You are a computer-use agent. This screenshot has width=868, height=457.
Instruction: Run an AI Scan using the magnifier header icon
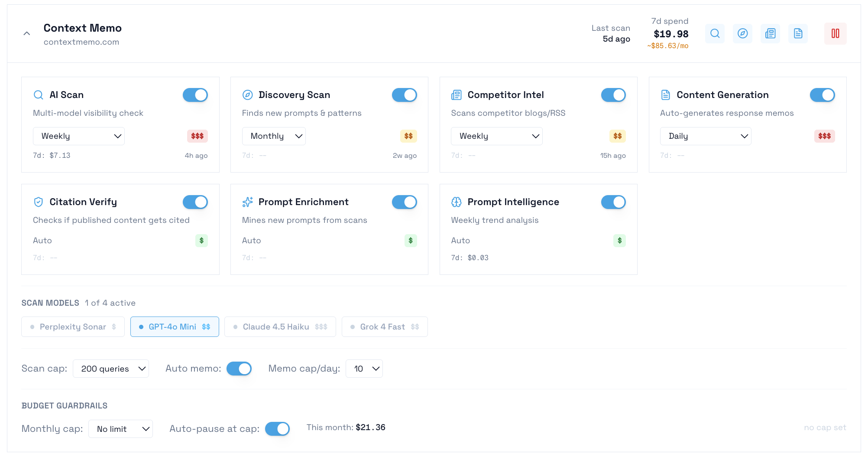pyautogui.click(x=715, y=33)
